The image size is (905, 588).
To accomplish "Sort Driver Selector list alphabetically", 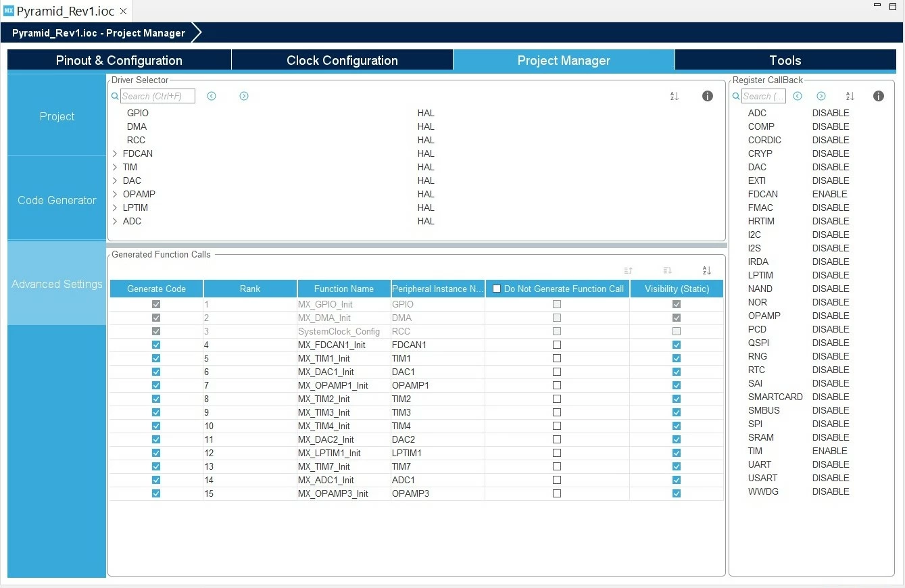I will click(x=674, y=96).
